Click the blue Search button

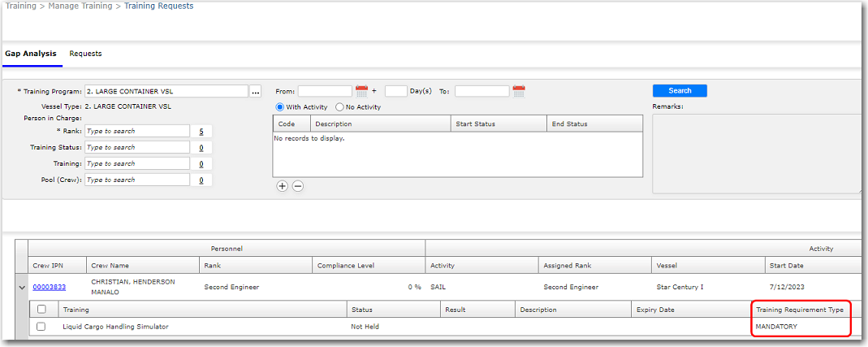[680, 90]
